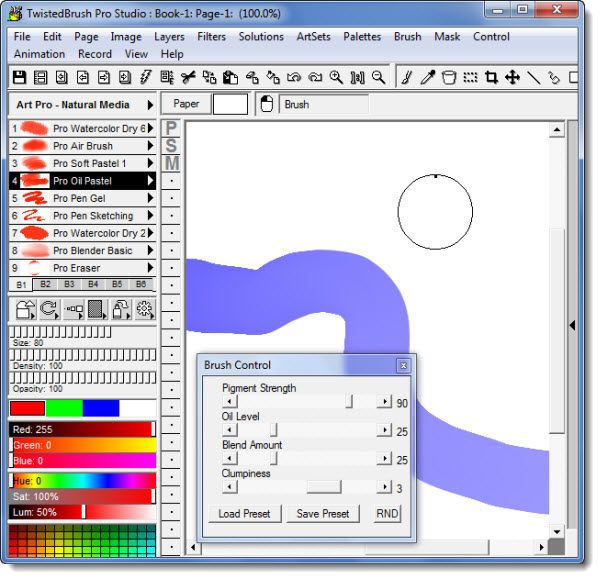Select the paint bucket fill tool

pos(449,78)
